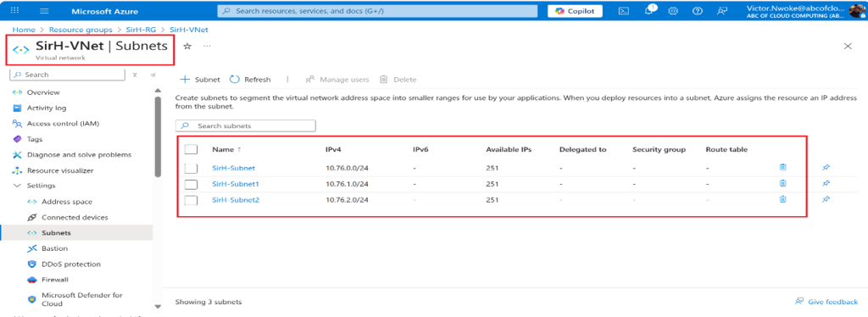Check the SirH-Subnet1 row checkbox

click(x=191, y=184)
